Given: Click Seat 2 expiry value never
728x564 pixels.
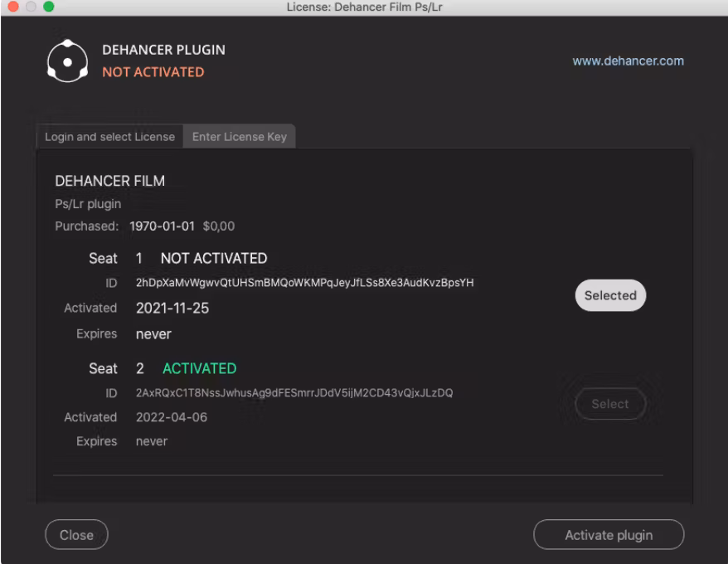Looking at the screenshot, I should coord(152,441).
